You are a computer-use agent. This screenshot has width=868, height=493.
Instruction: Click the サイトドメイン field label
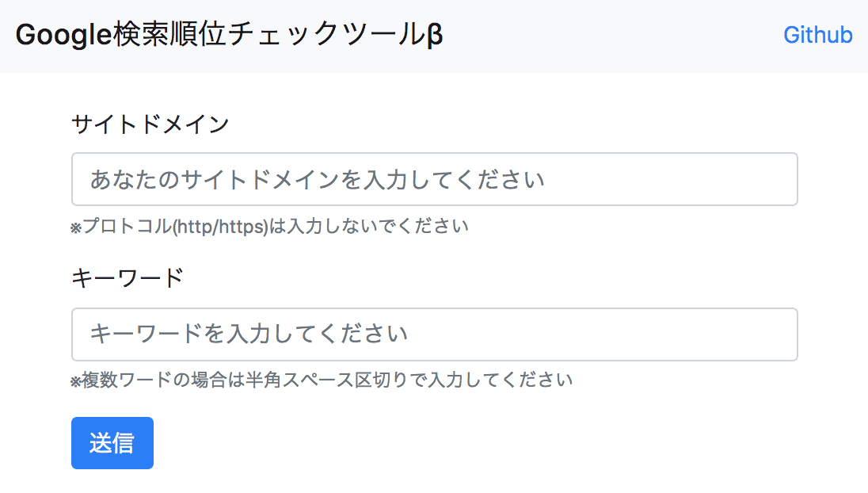tap(150, 124)
